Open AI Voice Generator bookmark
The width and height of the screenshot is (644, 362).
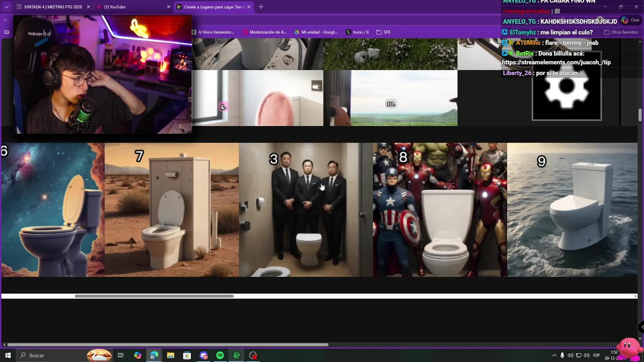tap(213, 32)
